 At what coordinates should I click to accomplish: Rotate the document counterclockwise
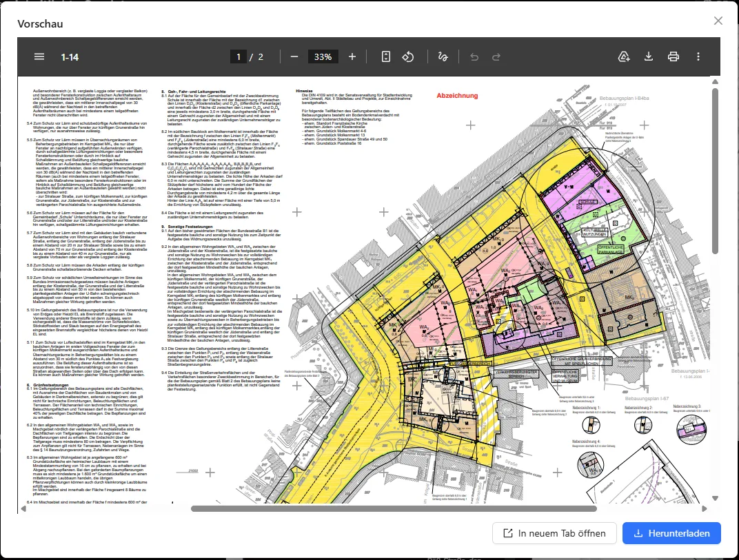(407, 56)
